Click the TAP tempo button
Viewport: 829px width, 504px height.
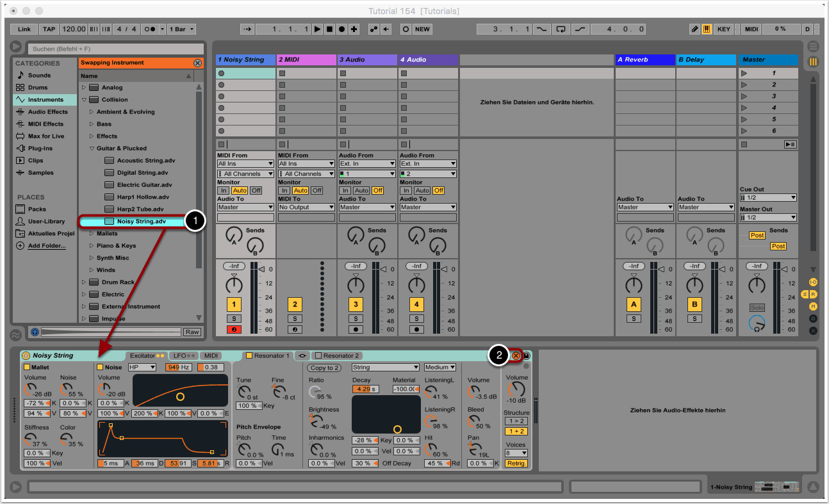coord(49,29)
